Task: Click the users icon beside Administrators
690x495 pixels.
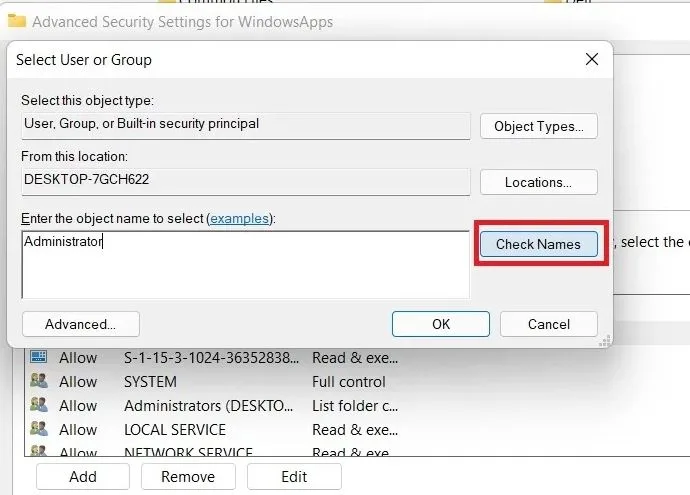Action: point(39,404)
